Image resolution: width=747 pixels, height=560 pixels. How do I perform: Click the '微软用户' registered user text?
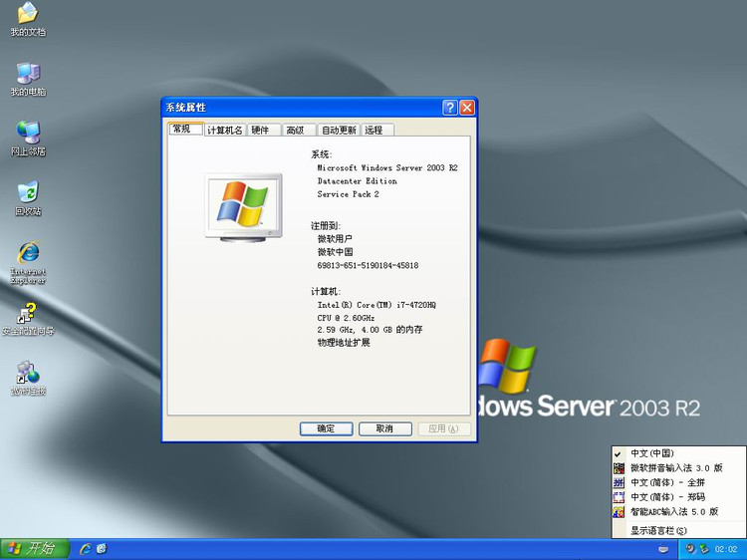point(335,239)
